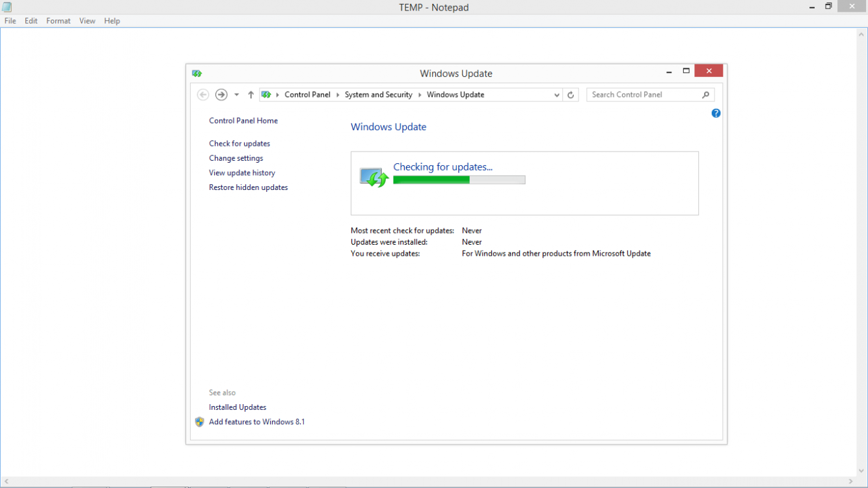Screen dimensions: 868x488
Task: Click the search magnifier icon
Action: [705, 95]
